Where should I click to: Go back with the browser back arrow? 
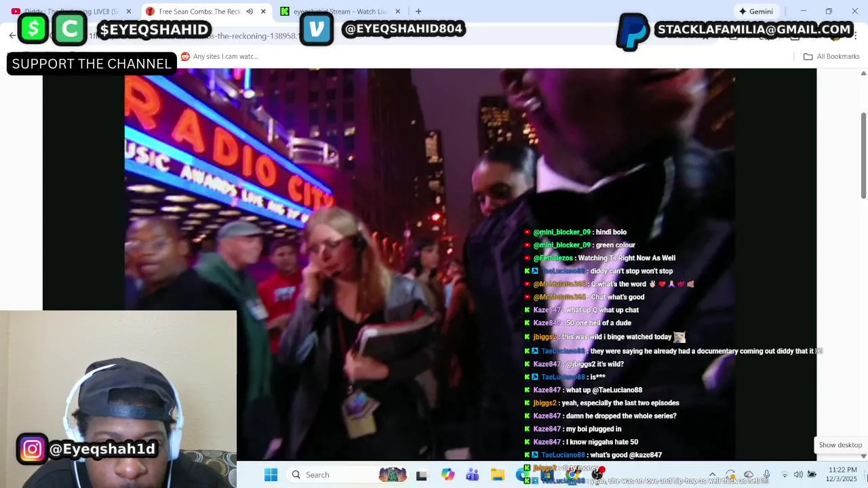(x=12, y=36)
